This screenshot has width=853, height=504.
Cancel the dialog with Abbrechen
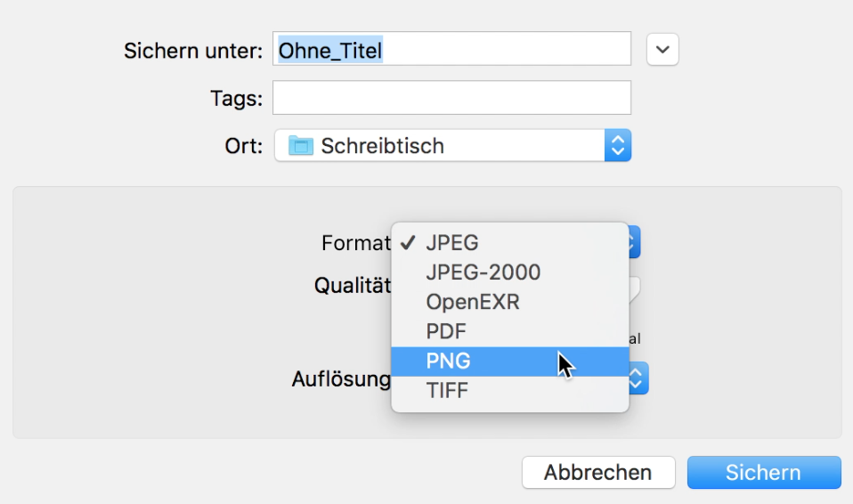pyautogui.click(x=598, y=473)
